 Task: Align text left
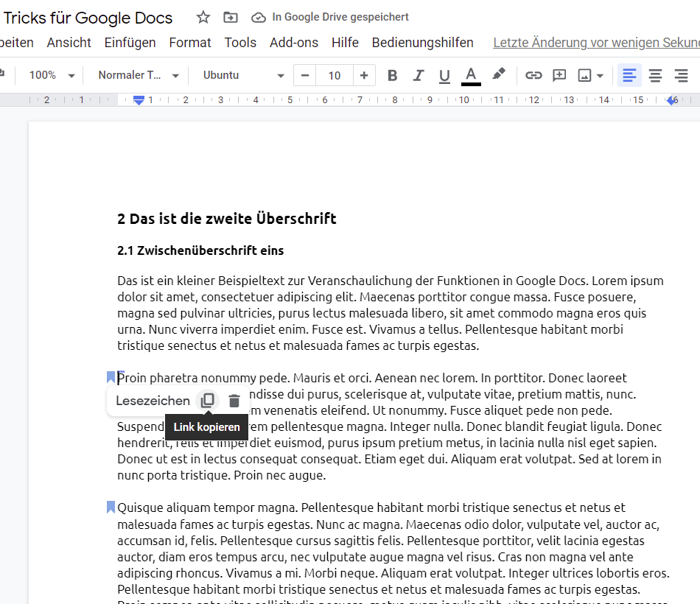[629, 75]
